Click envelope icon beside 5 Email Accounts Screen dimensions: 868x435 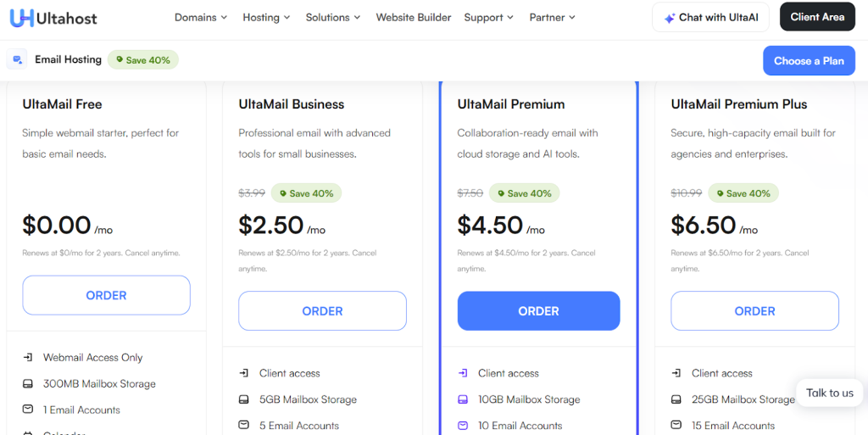tap(243, 425)
